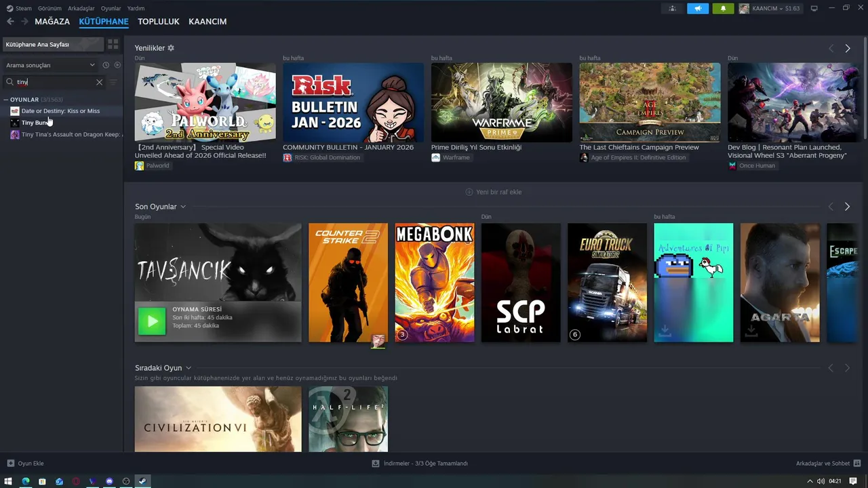Open the Counter-Strike 2 cover

348,283
